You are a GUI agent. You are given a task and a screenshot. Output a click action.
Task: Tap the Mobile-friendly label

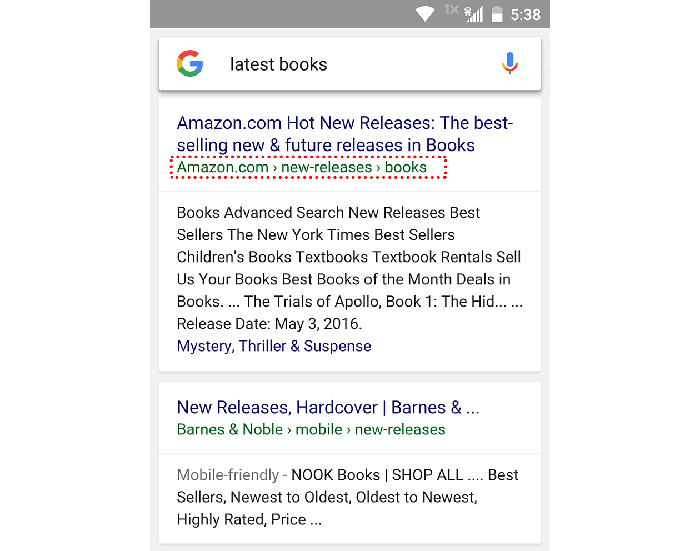(228, 474)
